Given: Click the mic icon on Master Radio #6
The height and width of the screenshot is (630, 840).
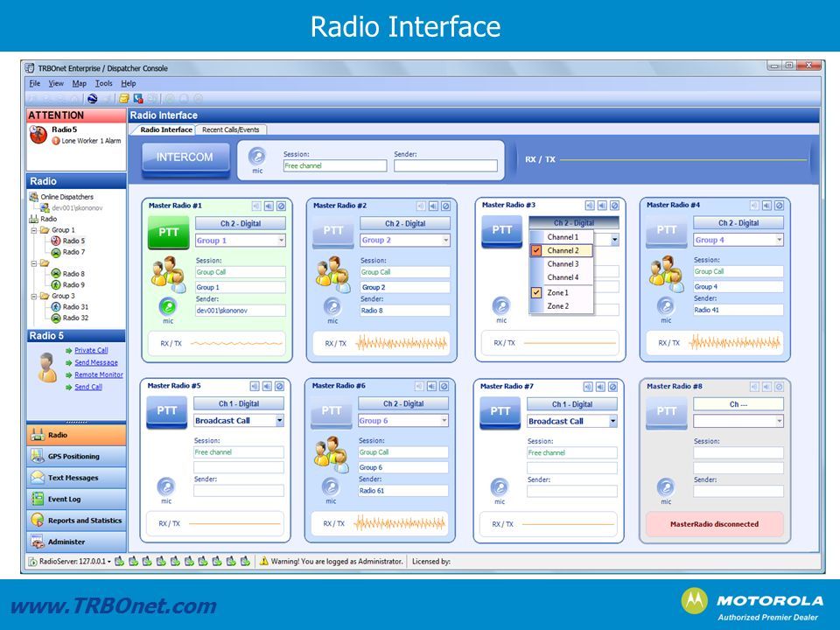Looking at the screenshot, I should [331, 486].
